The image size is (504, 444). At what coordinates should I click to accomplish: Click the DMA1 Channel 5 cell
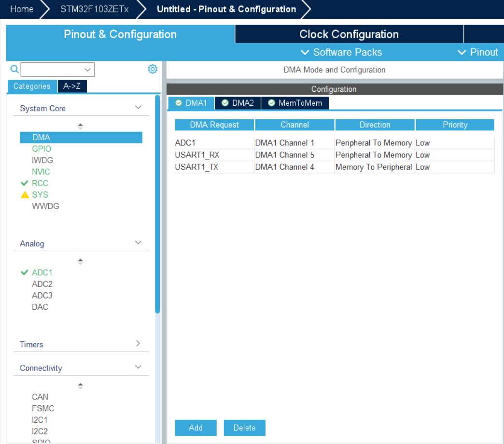(294, 155)
